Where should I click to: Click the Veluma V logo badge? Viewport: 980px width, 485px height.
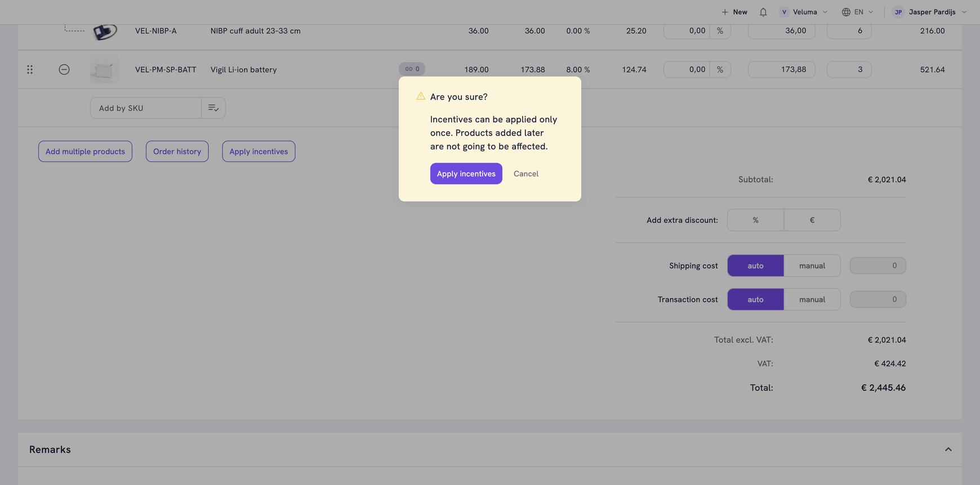coord(784,12)
